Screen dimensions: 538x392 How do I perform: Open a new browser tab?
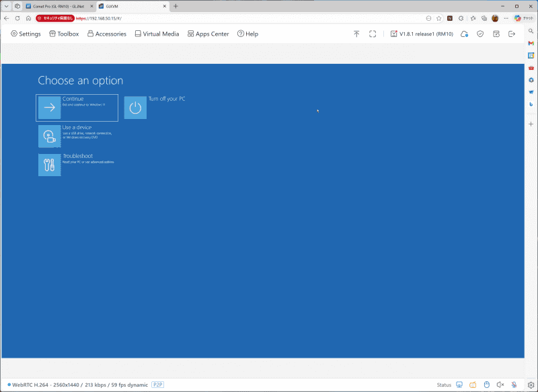[x=176, y=6]
